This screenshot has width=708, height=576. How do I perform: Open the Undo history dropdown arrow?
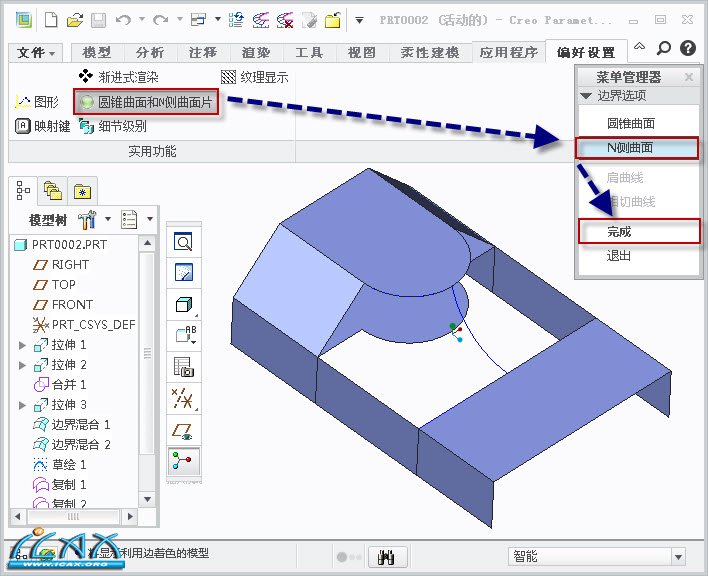142,19
